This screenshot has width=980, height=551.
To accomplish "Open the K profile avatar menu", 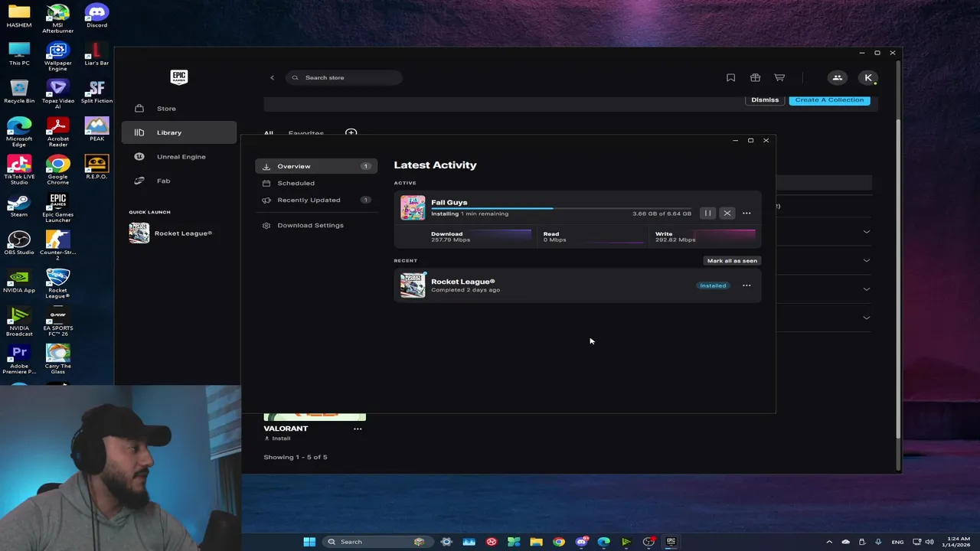I will [868, 77].
